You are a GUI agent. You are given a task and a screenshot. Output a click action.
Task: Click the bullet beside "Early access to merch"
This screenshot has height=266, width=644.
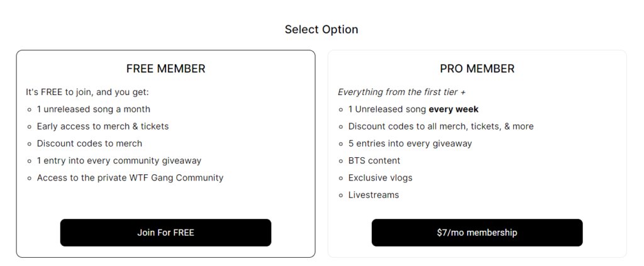pos(29,126)
